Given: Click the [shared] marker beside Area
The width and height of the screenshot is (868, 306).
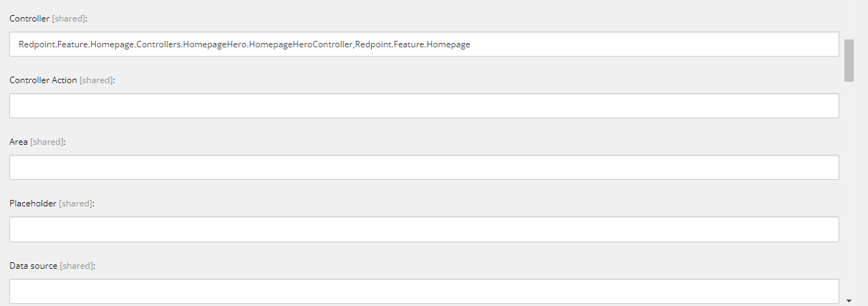Looking at the screenshot, I should (x=47, y=142).
